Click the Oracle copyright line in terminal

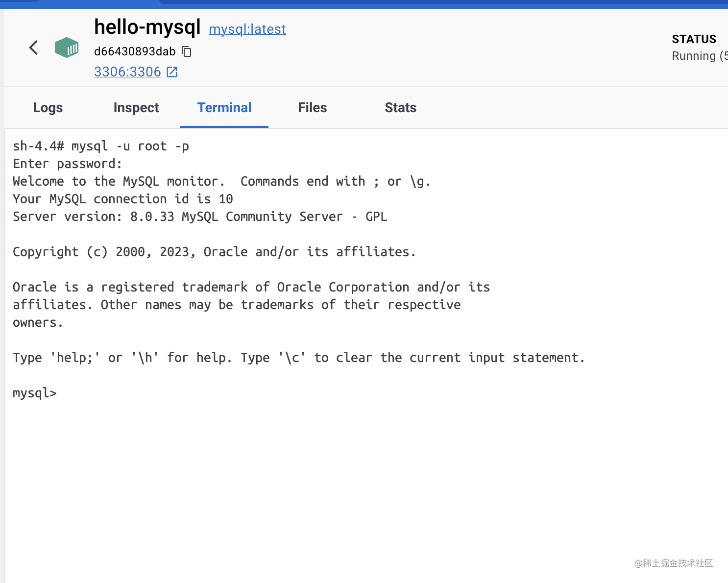click(x=214, y=252)
